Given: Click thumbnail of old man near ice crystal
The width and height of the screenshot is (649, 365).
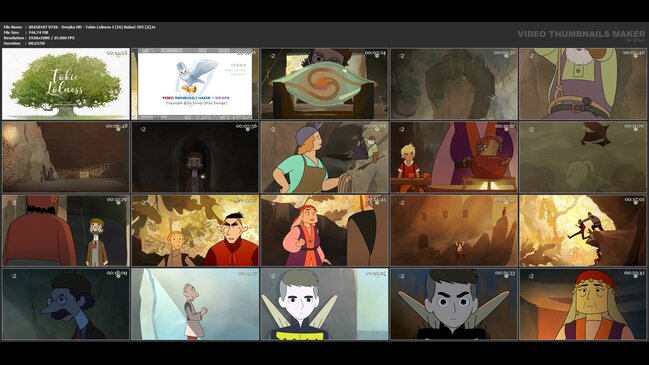Looking at the screenshot, I should 195,304.
